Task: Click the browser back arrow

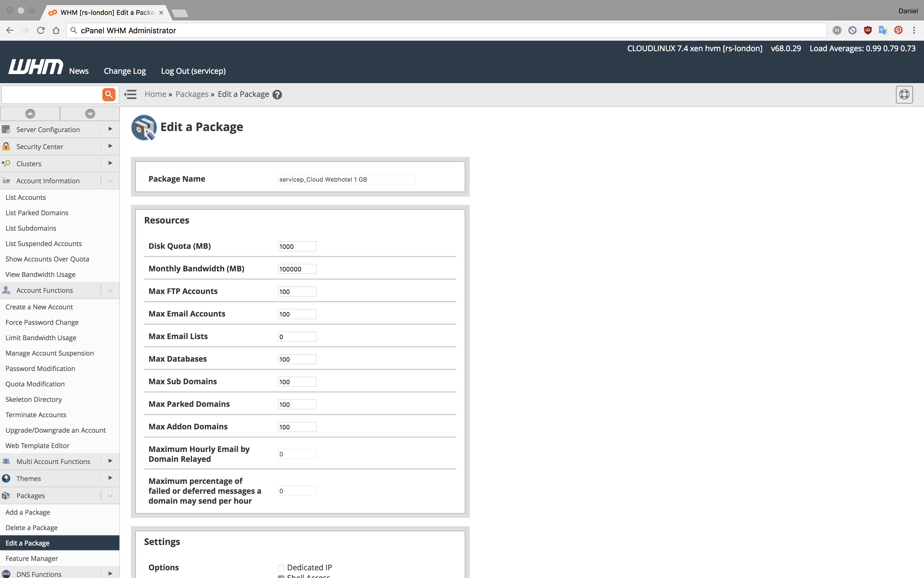Action: pos(10,30)
